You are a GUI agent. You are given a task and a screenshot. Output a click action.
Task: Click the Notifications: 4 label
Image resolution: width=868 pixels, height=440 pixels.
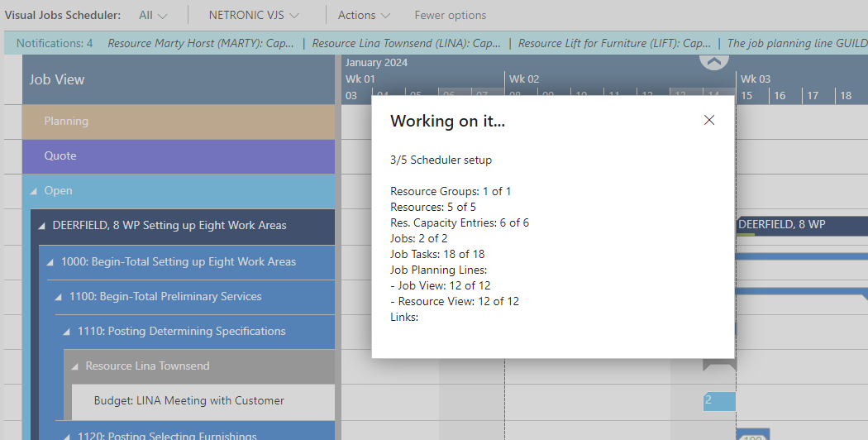55,43
